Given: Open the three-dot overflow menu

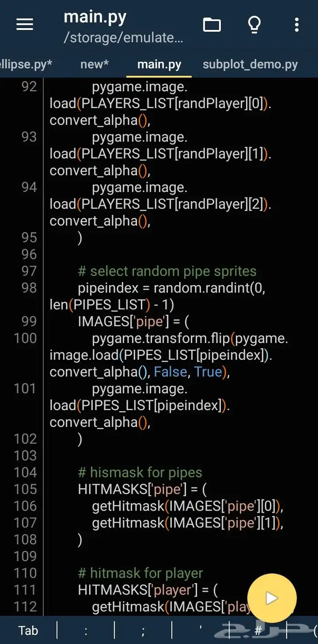Looking at the screenshot, I should point(297,25).
